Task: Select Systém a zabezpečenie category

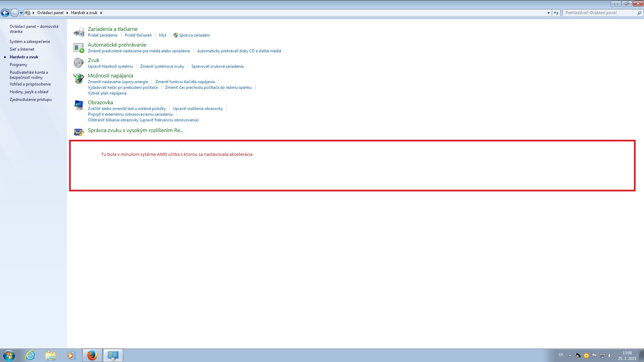Action: pos(30,42)
